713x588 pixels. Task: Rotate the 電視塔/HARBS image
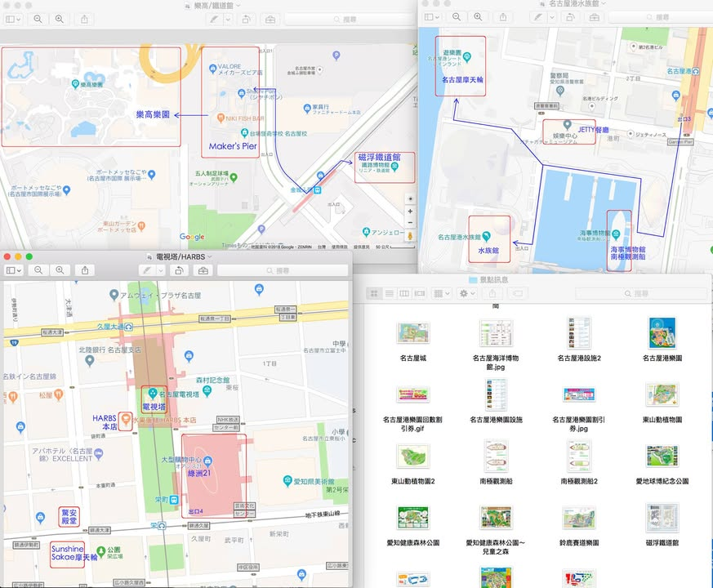click(x=177, y=270)
